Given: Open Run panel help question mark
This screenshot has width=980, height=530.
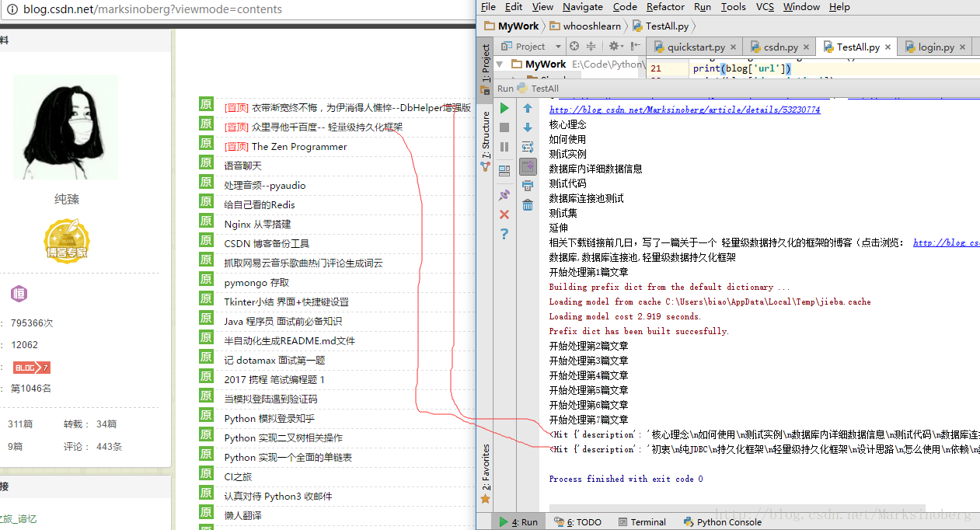Looking at the screenshot, I should coord(504,234).
